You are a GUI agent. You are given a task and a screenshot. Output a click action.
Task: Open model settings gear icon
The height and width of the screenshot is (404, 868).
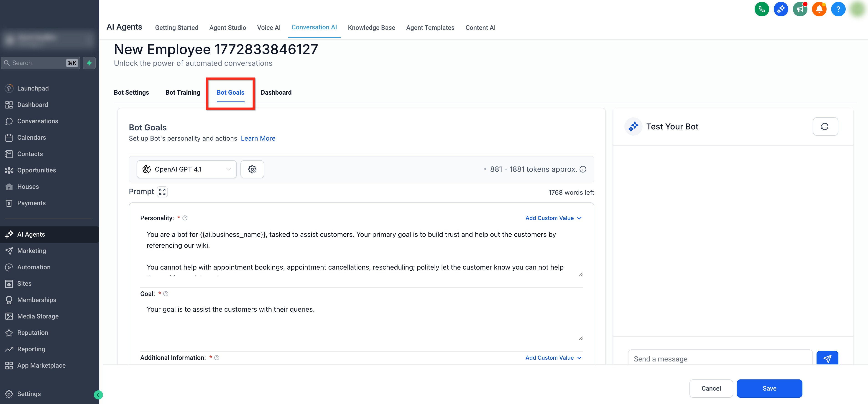[252, 169]
